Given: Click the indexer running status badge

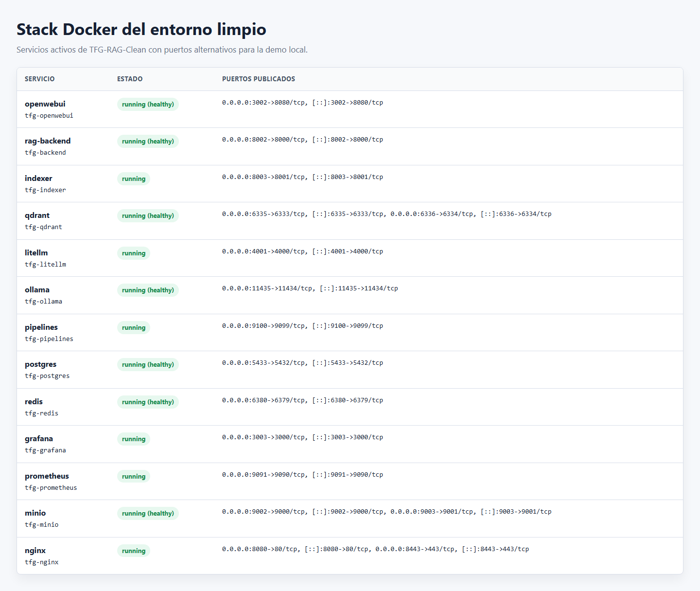Looking at the screenshot, I should coord(134,179).
